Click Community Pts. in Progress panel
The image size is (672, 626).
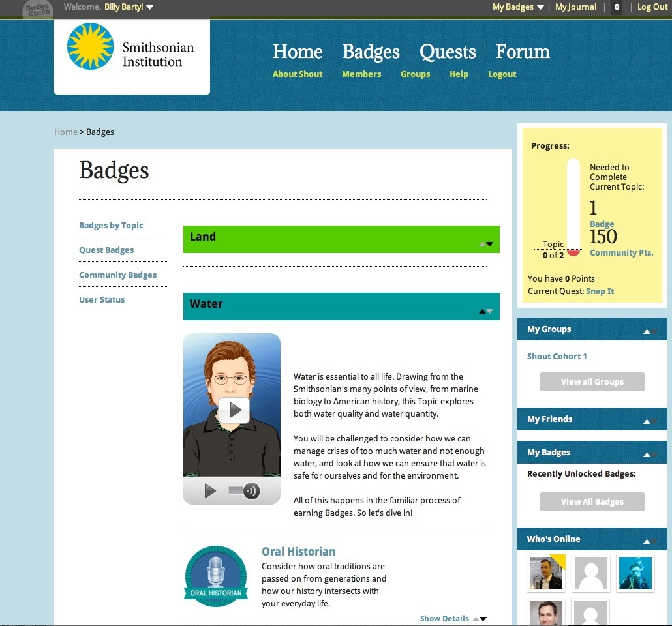click(621, 253)
